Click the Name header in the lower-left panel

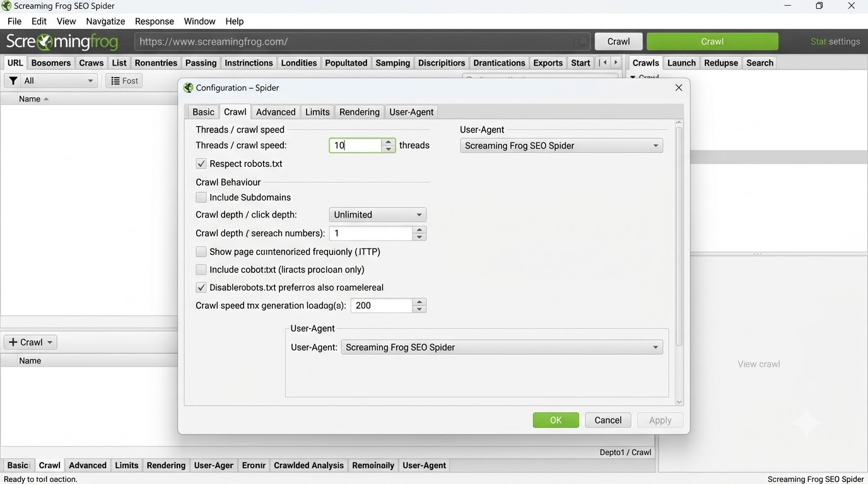(x=30, y=361)
